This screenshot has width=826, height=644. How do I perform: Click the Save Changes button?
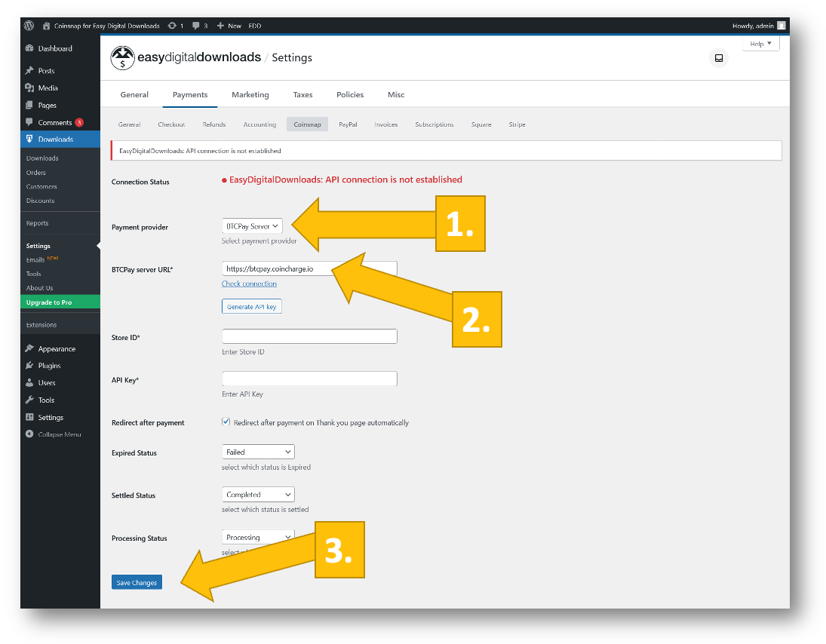[137, 582]
